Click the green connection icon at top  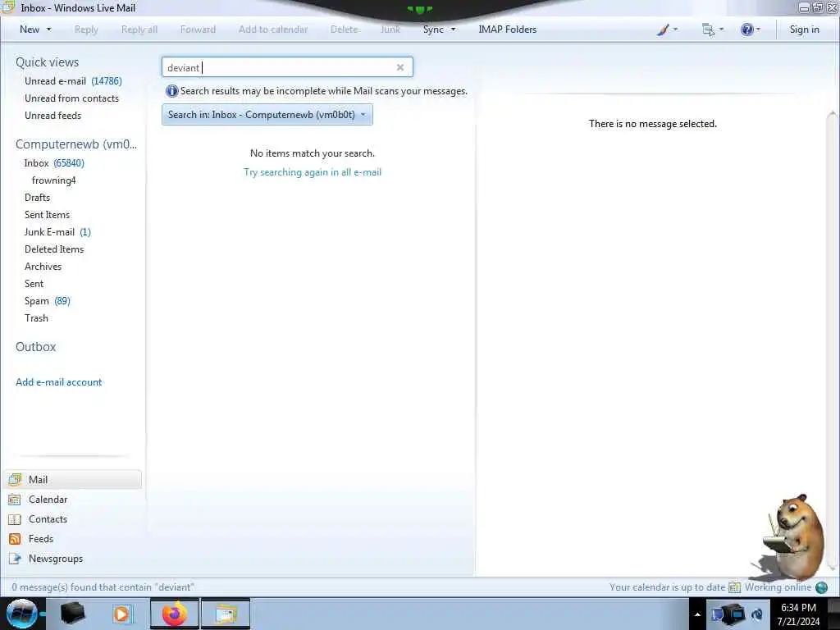[x=419, y=9]
